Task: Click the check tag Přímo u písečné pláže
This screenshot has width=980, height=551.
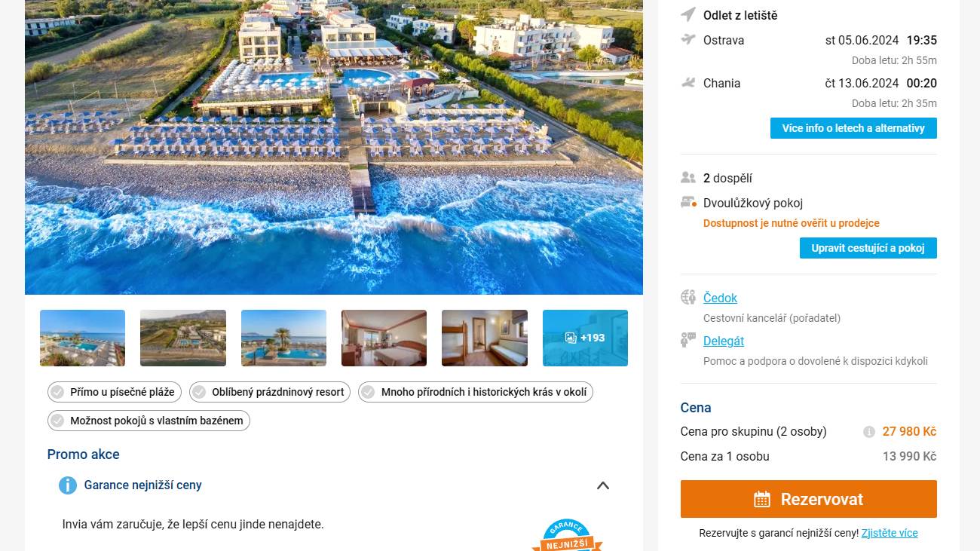Action: (115, 392)
